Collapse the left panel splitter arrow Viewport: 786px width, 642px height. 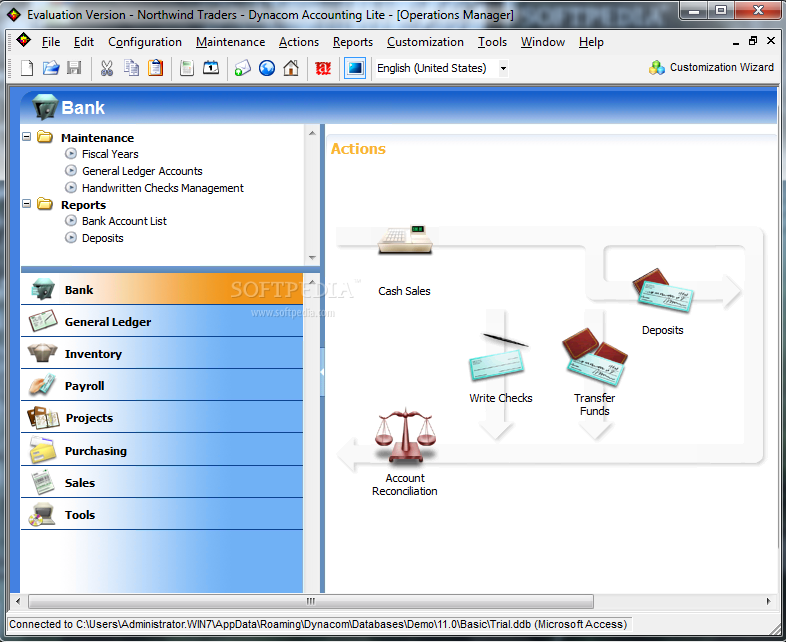pos(322,372)
